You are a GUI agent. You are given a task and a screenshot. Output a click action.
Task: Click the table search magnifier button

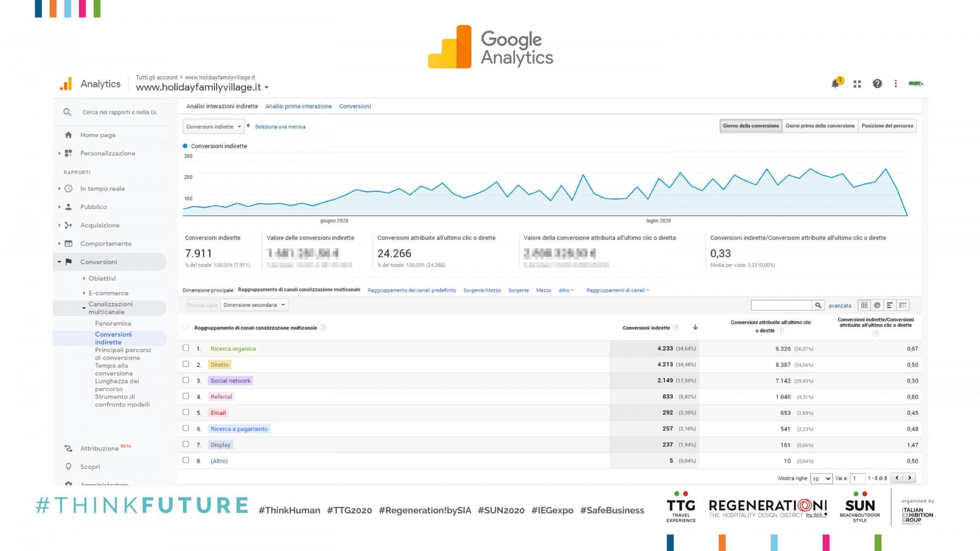pos(818,305)
